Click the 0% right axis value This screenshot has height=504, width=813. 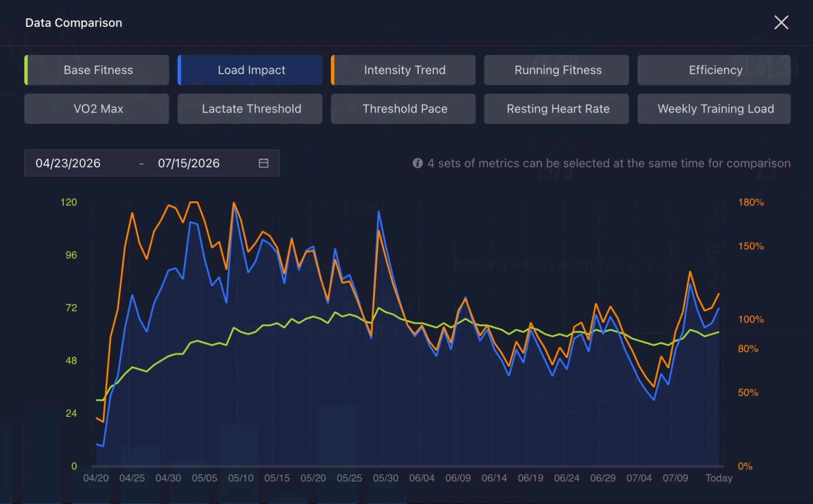[745, 466]
